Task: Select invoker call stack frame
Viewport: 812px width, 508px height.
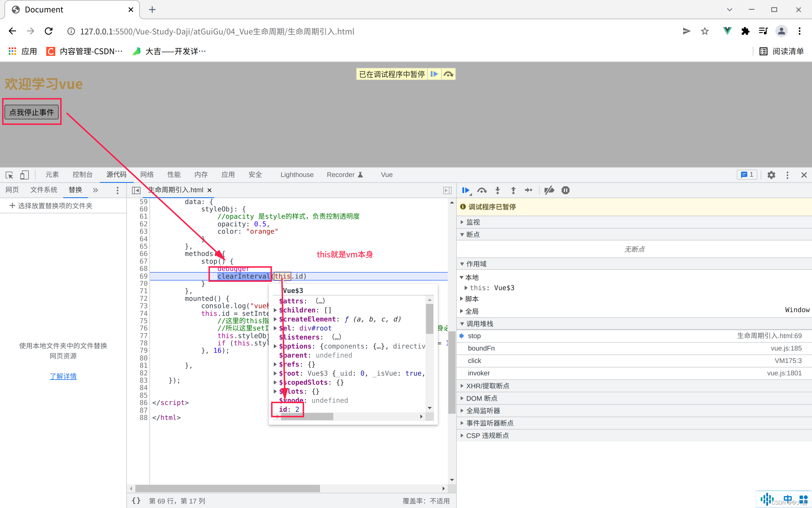Action: pos(634,373)
